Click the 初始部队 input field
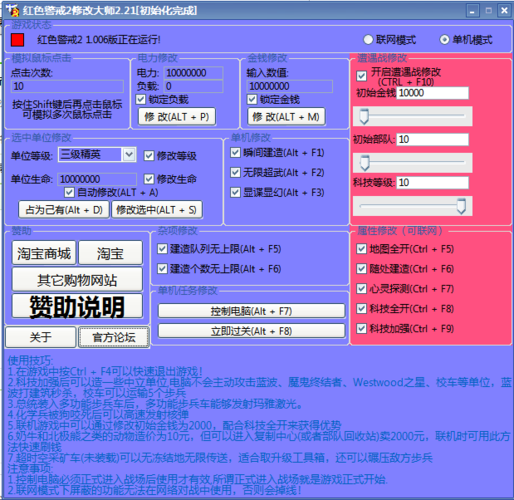Viewport: 514px width, 500px height. pos(433,139)
